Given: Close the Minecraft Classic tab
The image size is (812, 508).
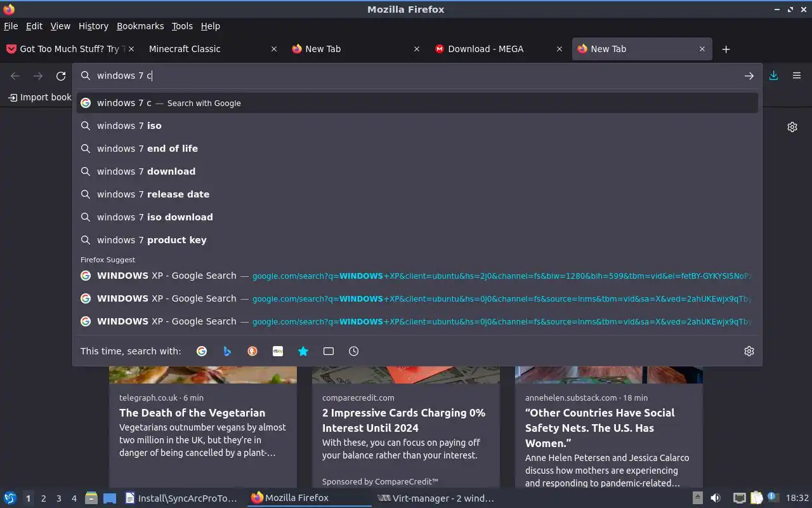Looking at the screenshot, I should 274,49.
